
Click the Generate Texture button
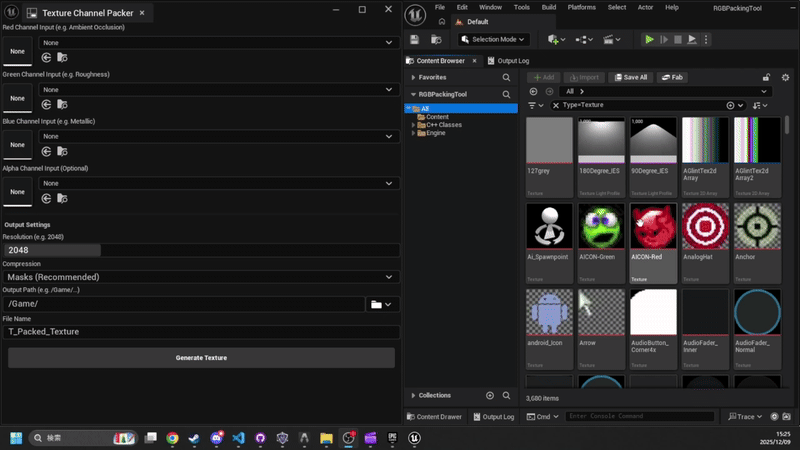[201, 358]
